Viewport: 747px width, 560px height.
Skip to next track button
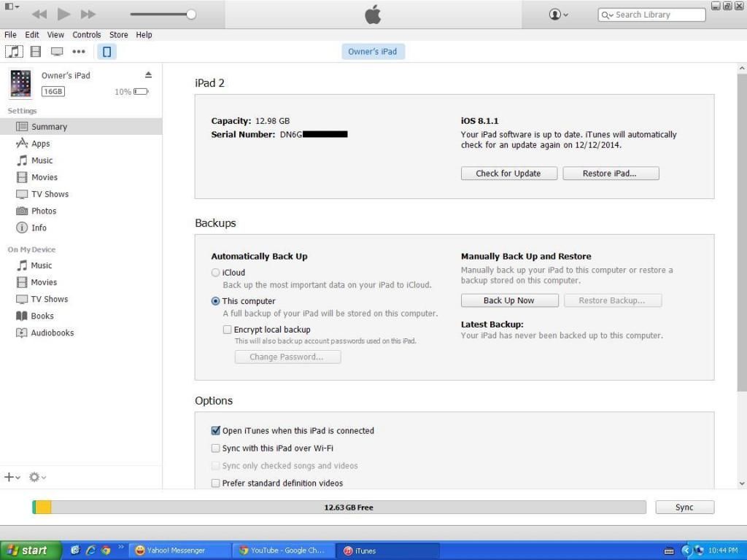88,14
